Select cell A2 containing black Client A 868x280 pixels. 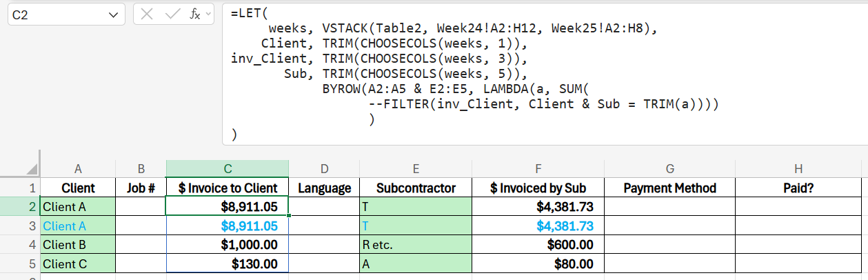coord(78,206)
